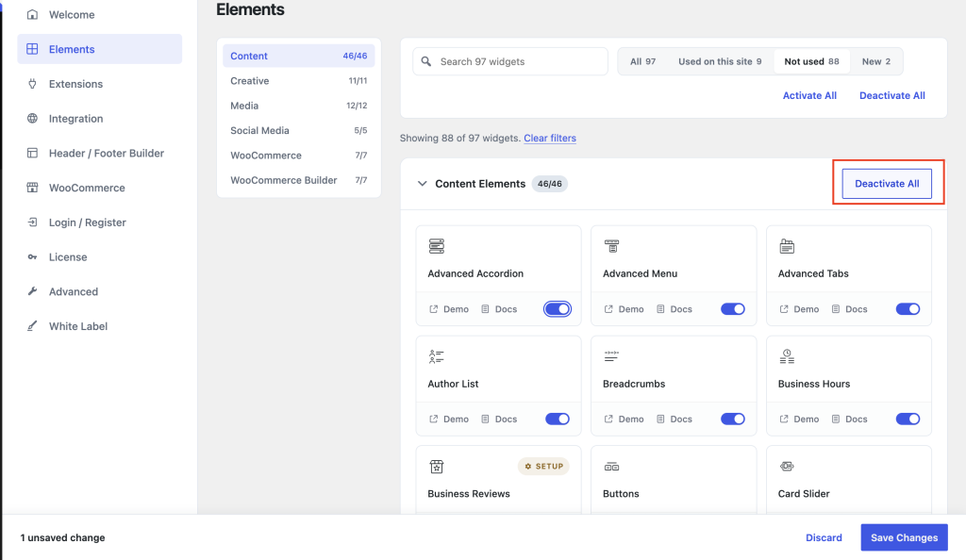This screenshot has height=560, width=966.
Task: Click the Advanced wrench icon
Action: (x=33, y=291)
